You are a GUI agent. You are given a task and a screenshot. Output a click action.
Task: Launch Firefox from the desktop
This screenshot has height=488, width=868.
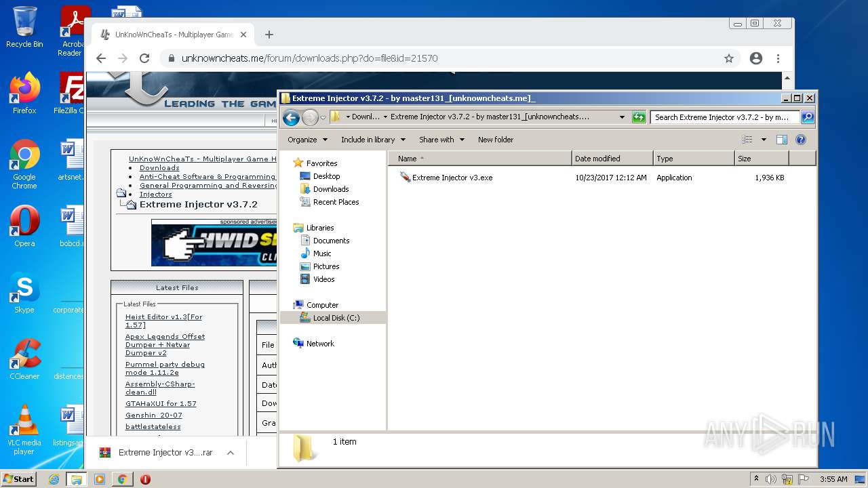(x=24, y=94)
